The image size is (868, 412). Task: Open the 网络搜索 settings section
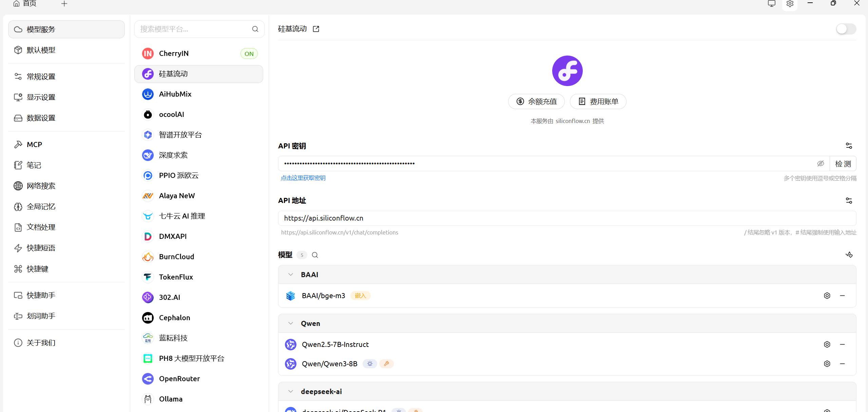(x=66, y=186)
